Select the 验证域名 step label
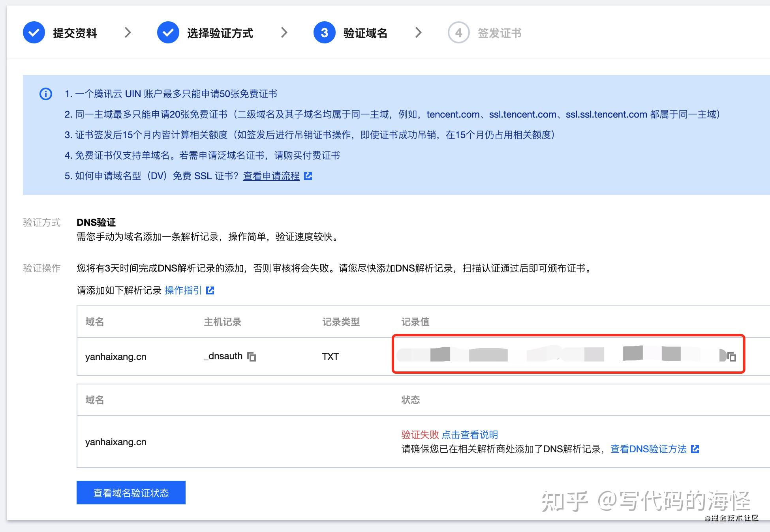 coord(365,33)
